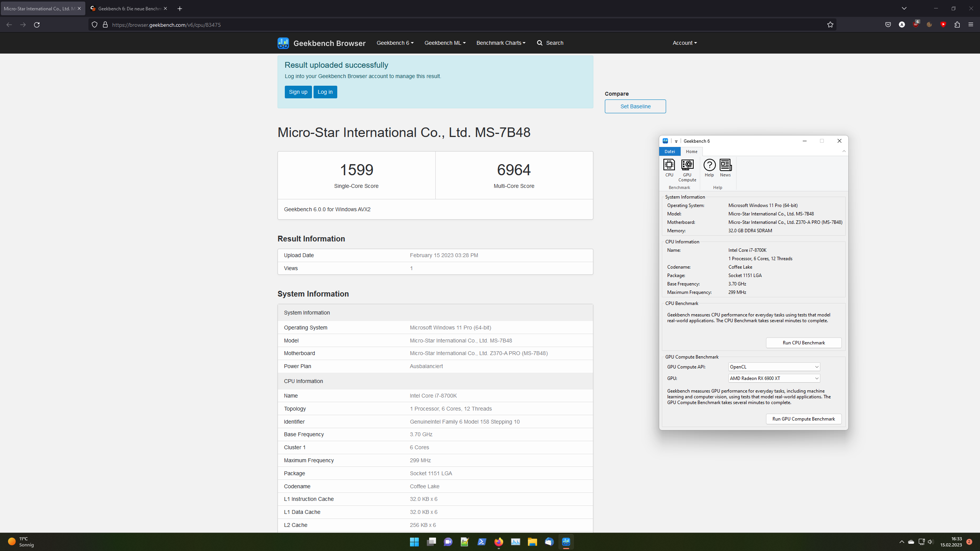Open Windows Start menu

(x=414, y=542)
